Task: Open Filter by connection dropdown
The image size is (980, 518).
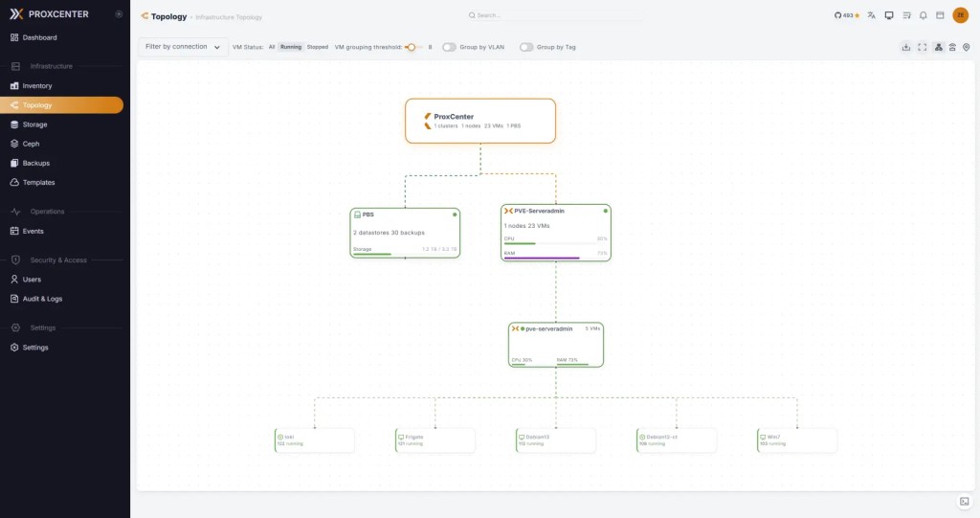Action: coord(182,47)
